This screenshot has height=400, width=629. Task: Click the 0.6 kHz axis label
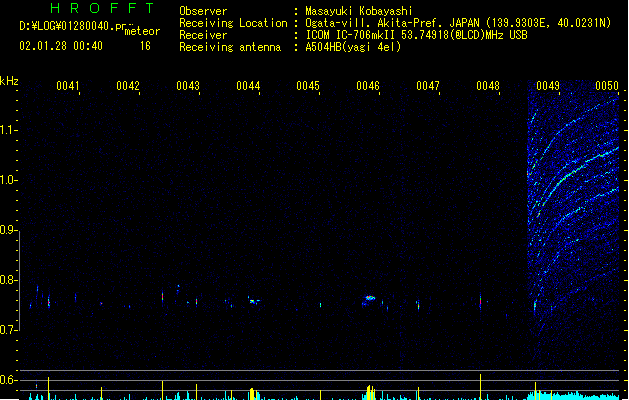tap(8, 380)
